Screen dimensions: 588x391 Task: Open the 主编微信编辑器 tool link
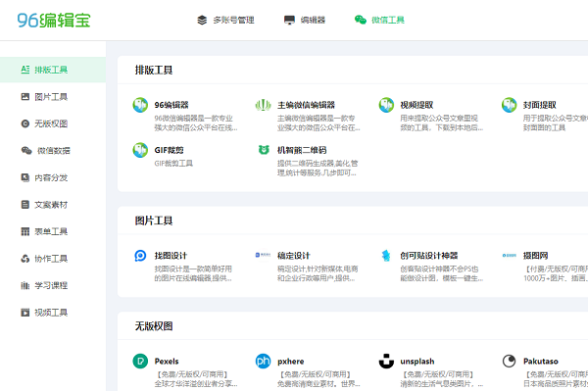point(306,105)
